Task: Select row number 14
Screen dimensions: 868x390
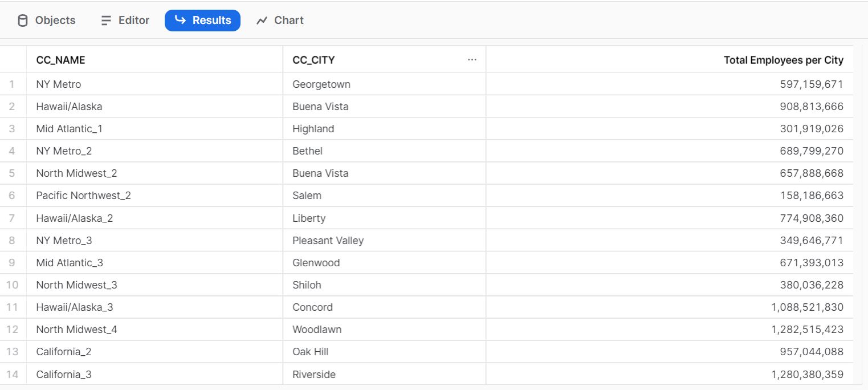Action: click(13, 375)
